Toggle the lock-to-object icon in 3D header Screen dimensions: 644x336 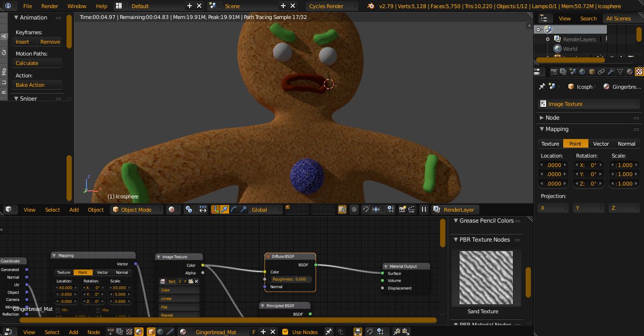tap(342, 209)
